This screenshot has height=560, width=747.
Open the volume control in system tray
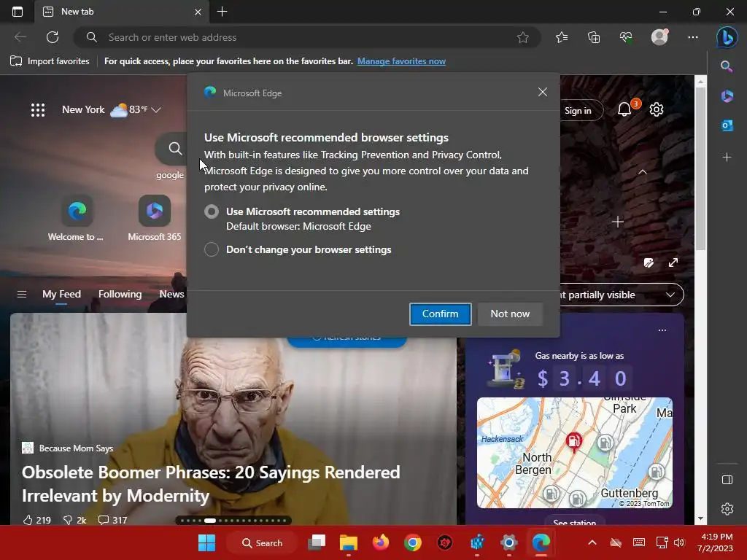(679, 542)
